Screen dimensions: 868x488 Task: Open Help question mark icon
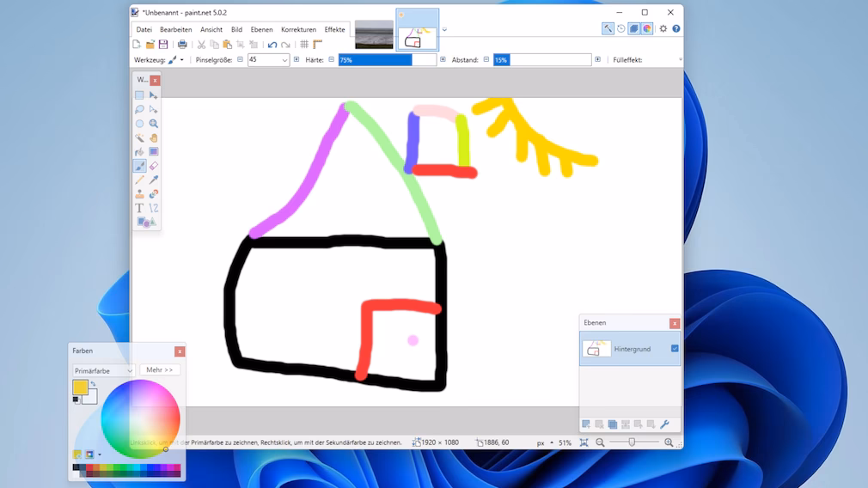click(675, 28)
